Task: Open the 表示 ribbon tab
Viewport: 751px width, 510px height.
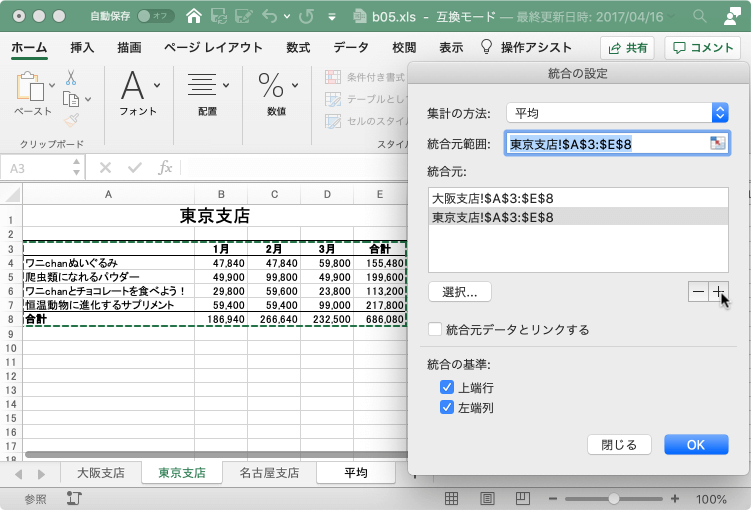Action: [451, 47]
